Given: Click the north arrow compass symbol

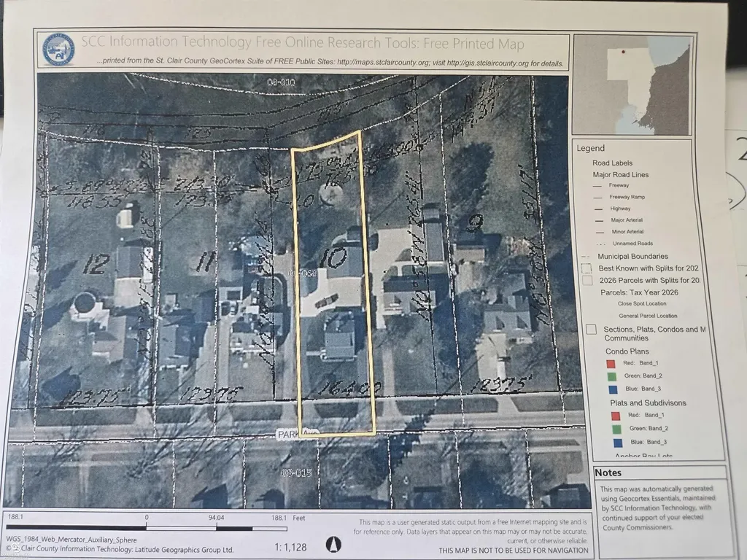Looking at the screenshot, I should [x=334, y=544].
